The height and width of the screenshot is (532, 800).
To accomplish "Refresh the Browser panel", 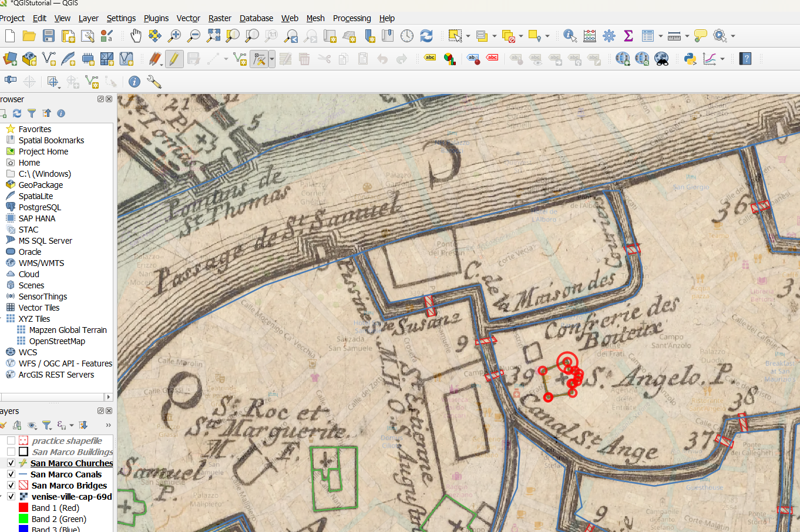I will click(x=17, y=113).
